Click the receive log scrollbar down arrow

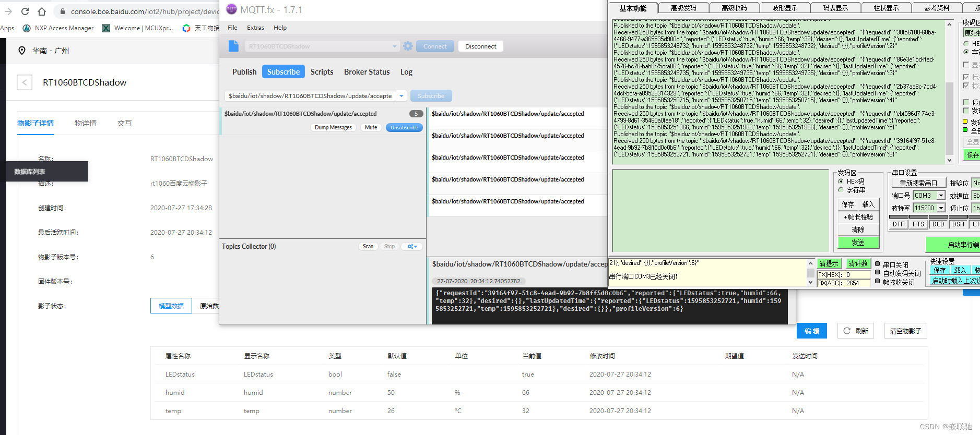tap(949, 160)
